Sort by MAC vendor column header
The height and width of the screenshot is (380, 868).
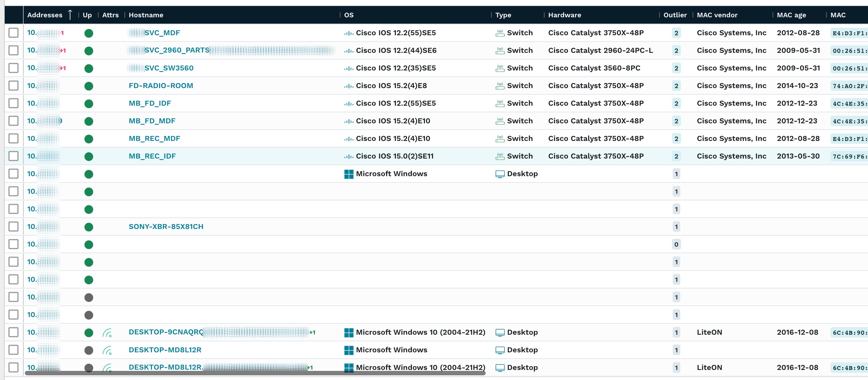717,15
